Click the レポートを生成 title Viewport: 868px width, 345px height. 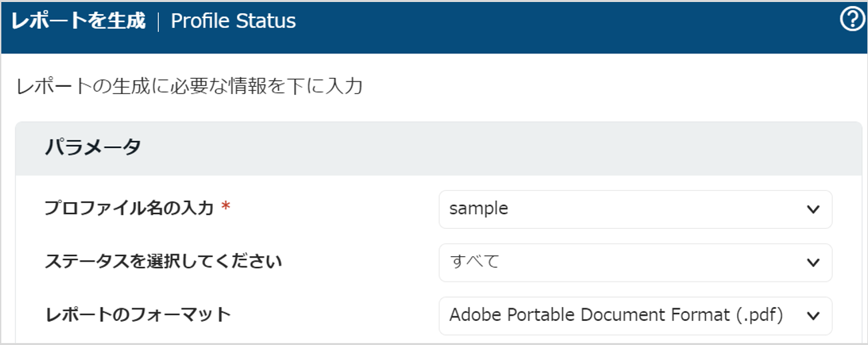point(78,21)
